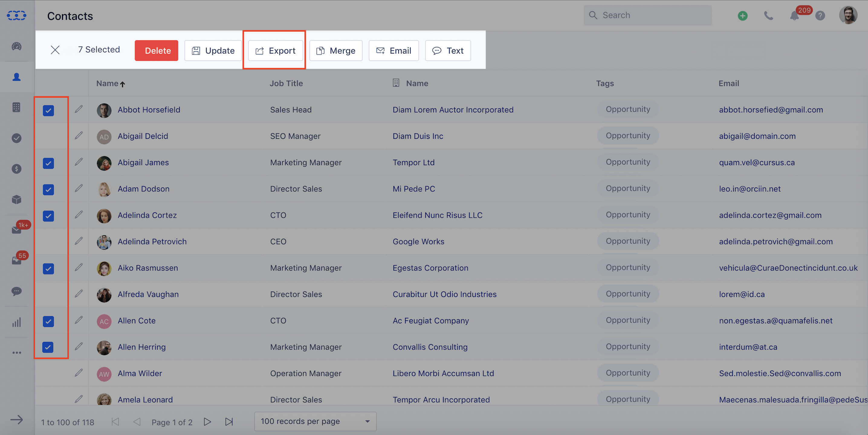Viewport: 868px width, 435px height.
Task: Open the user profile avatar
Action: (x=848, y=15)
